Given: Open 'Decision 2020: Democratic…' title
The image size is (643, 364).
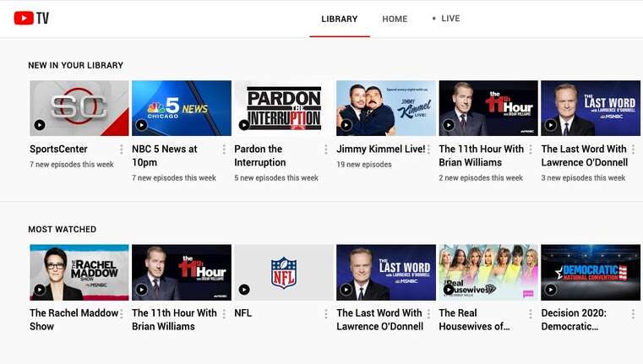Looking at the screenshot, I should (x=574, y=320).
